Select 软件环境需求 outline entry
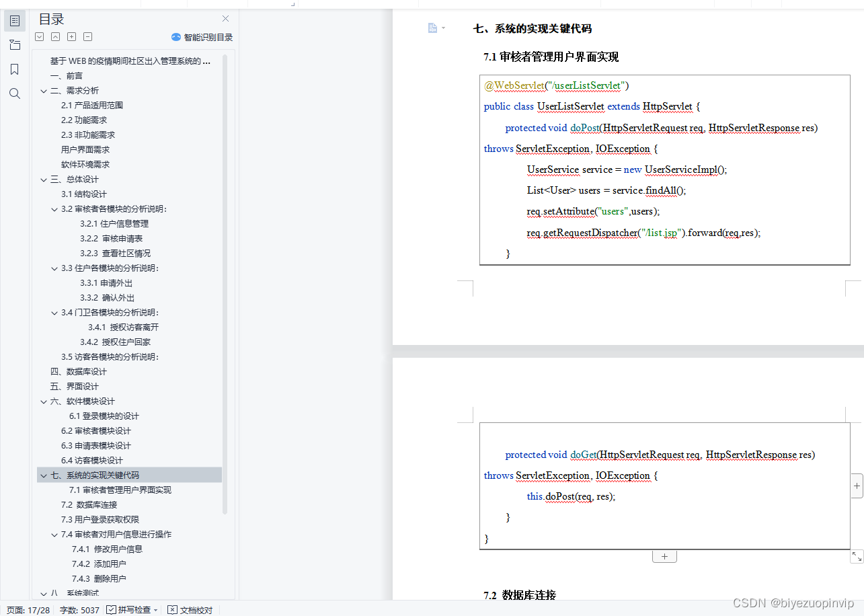This screenshot has height=616, width=864. [85, 165]
